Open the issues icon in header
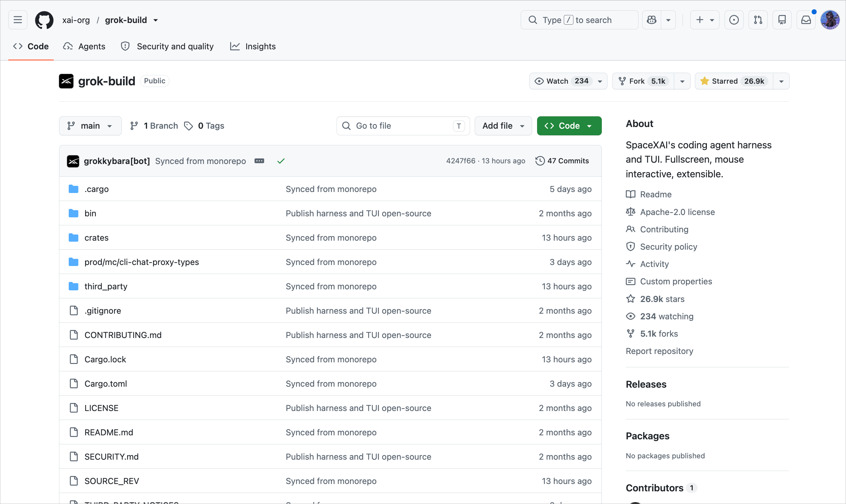 pyautogui.click(x=734, y=20)
